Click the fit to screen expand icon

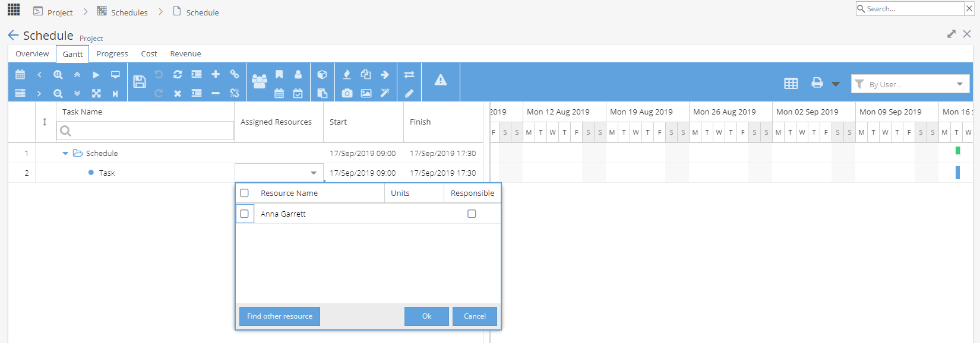tap(96, 93)
